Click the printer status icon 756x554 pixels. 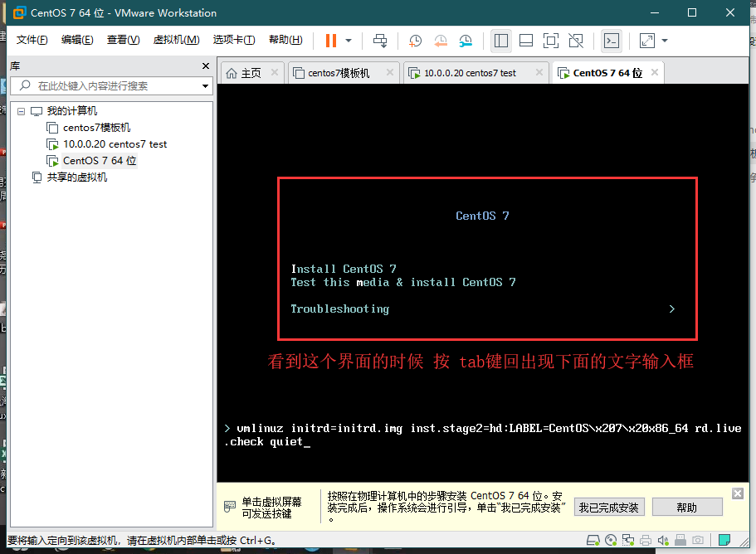[646, 541]
